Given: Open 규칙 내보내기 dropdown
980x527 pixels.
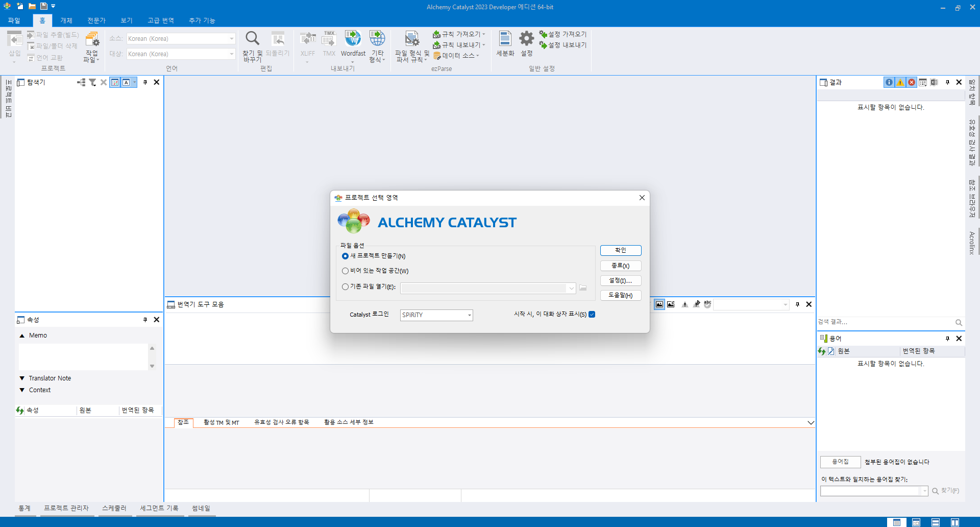Looking at the screenshot, I should pos(459,45).
